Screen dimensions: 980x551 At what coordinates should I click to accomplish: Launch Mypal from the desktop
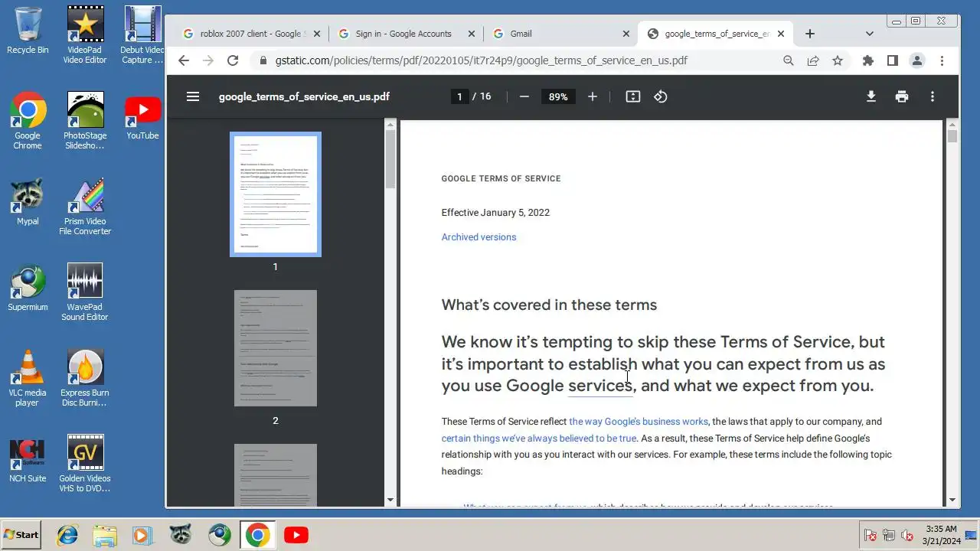(28, 202)
